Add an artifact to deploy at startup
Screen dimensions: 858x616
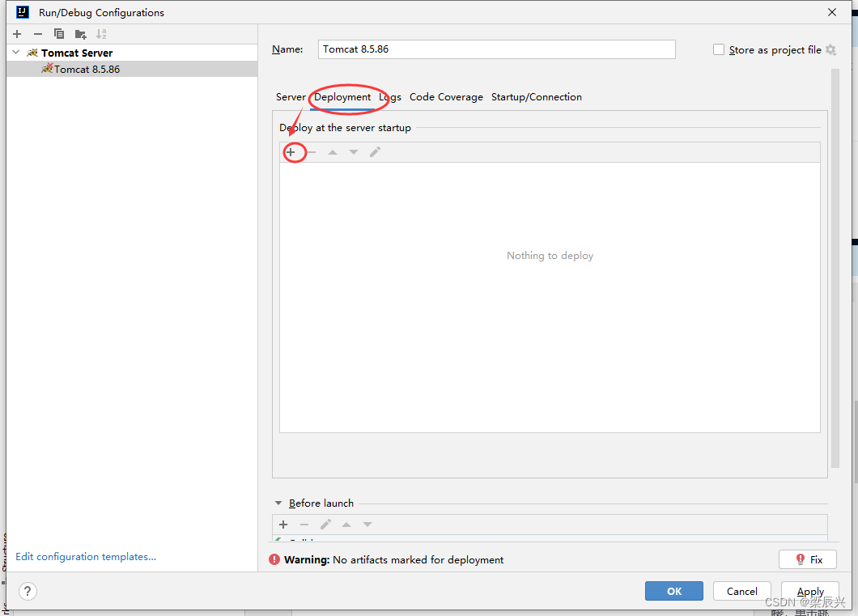point(291,152)
